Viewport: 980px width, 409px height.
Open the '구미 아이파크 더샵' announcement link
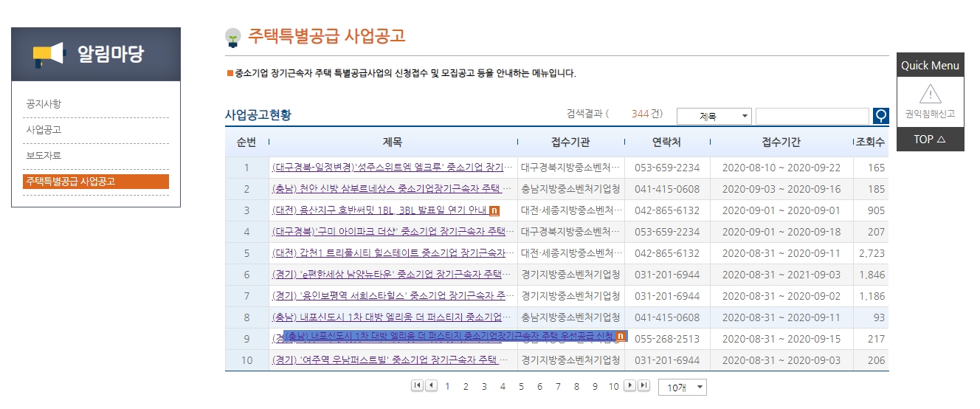pyautogui.click(x=392, y=232)
